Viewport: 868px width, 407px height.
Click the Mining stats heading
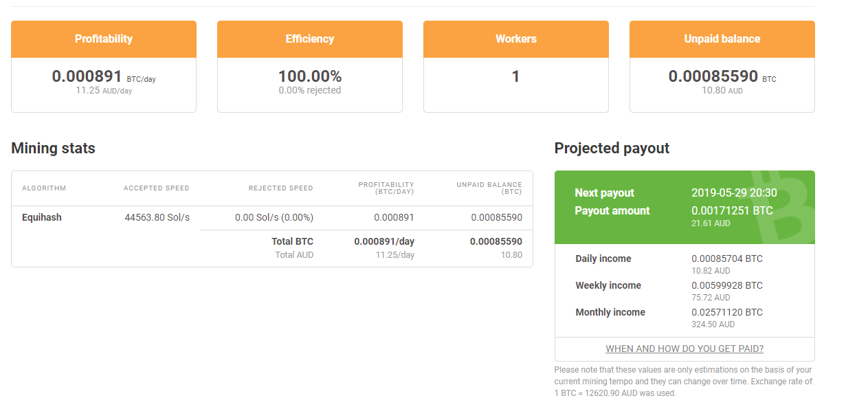53,148
